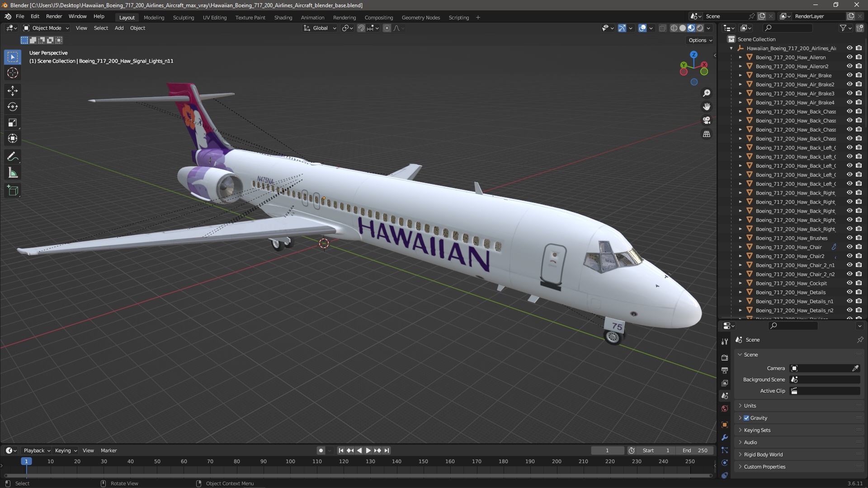Switch to wireframe viewport shading
The image size is (868, 488).
[674, 28]
